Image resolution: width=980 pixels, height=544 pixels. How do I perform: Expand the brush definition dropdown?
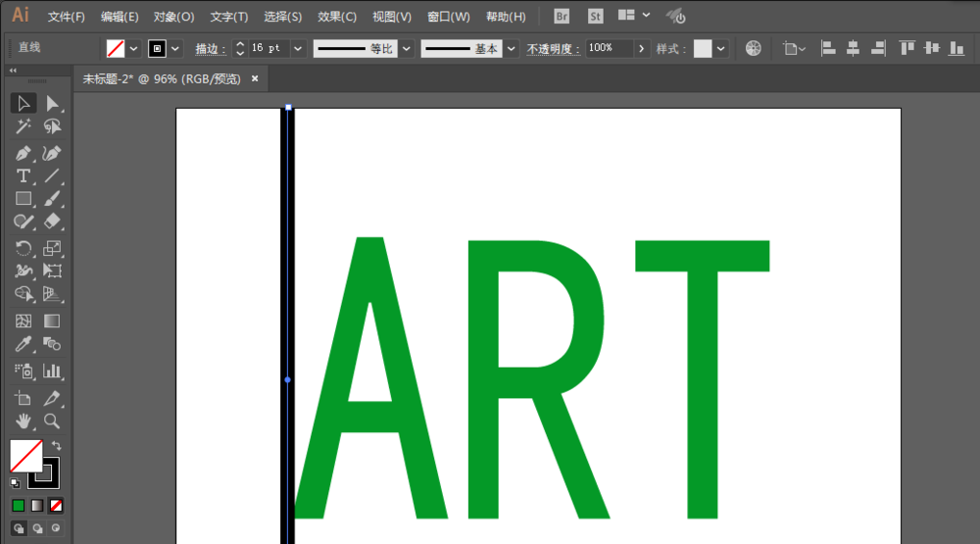pos(512,48)
